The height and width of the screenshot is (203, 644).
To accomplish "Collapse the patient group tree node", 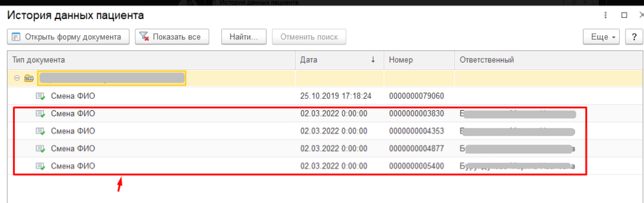I will (x=17, y=79).
